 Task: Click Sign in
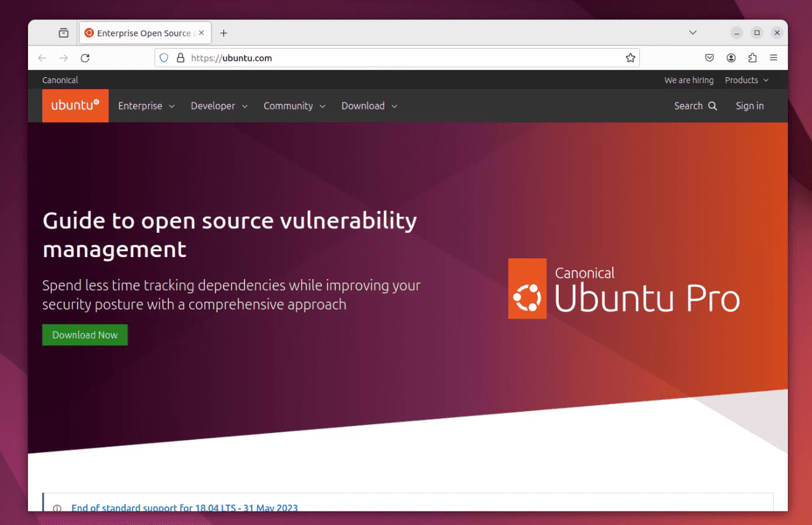[750, 106]
